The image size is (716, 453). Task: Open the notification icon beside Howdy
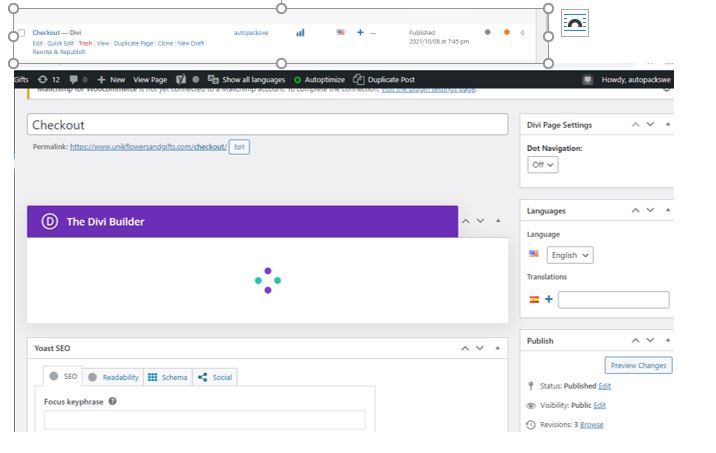click(x=588, y=80)
